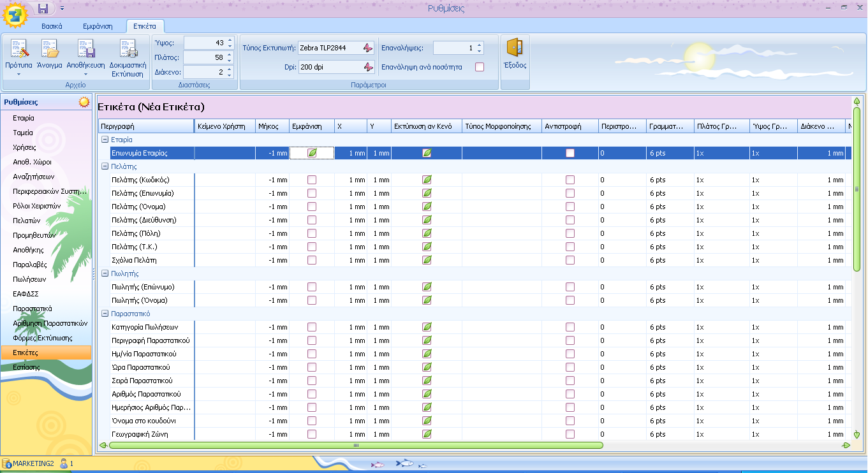Decrease the Πλάτος value with down arrow
868x473 pixels.
[x=230, y=61]
